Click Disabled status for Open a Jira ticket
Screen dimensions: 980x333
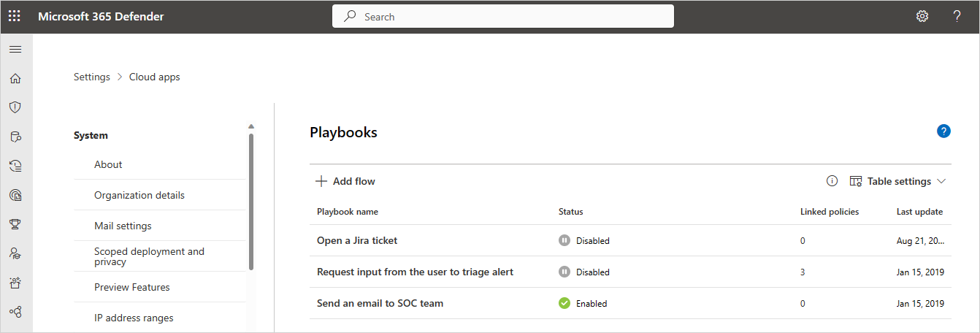584,240
